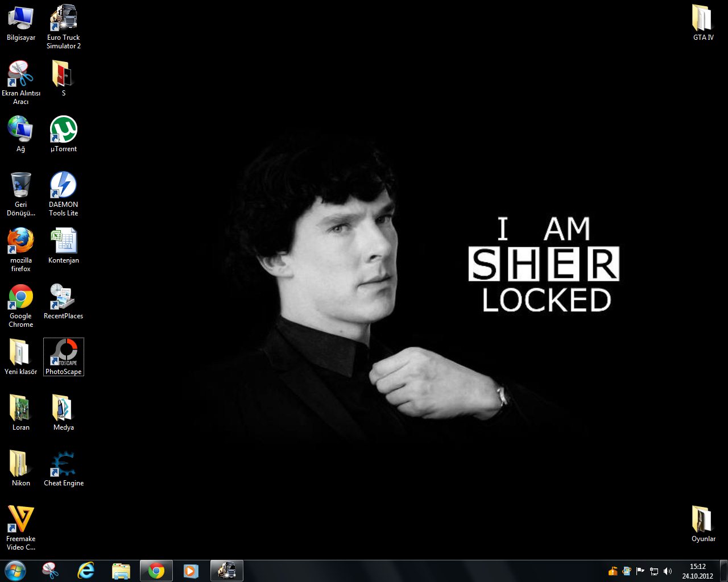The width and height of the screenshot is (728, 582).
Task: Open the Oyunlar folder
Action: pos(704,524)
